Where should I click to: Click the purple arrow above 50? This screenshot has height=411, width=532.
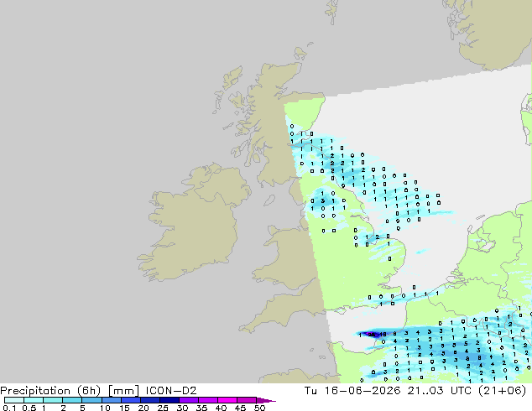pyautogui.click(x=266, y=401)
